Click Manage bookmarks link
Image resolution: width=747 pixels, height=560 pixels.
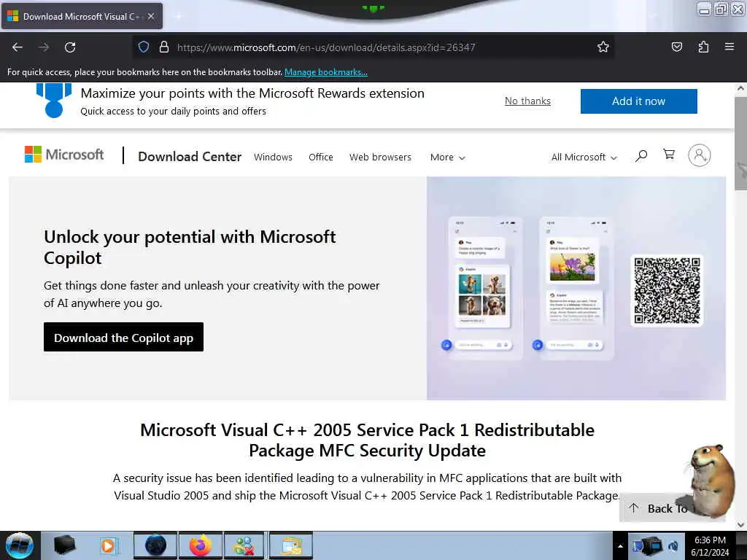coord(326,72)
